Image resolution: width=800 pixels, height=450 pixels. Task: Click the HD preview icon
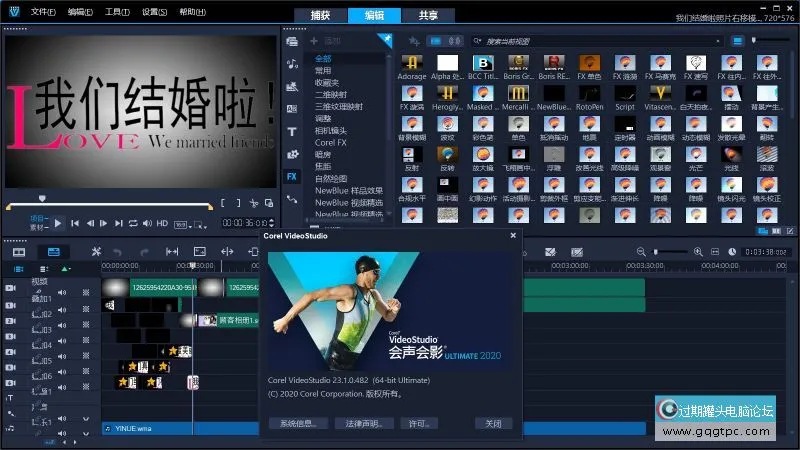[x=162, y=223]
